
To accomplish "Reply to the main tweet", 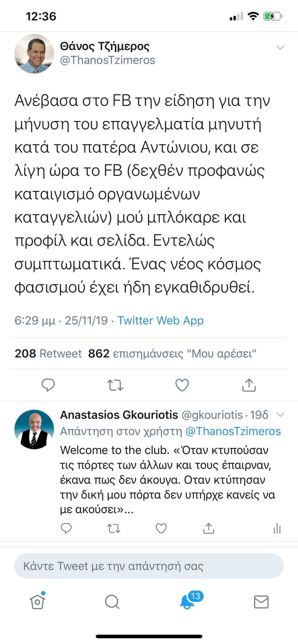I will point(48,385).
